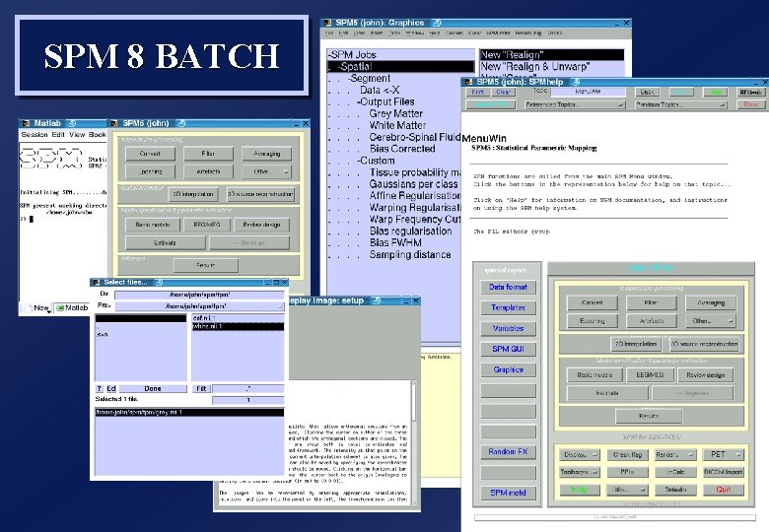Open Other... dropdown in SPMhelp menu representation
The image size is (769, 532).
(x=711, y=321)
